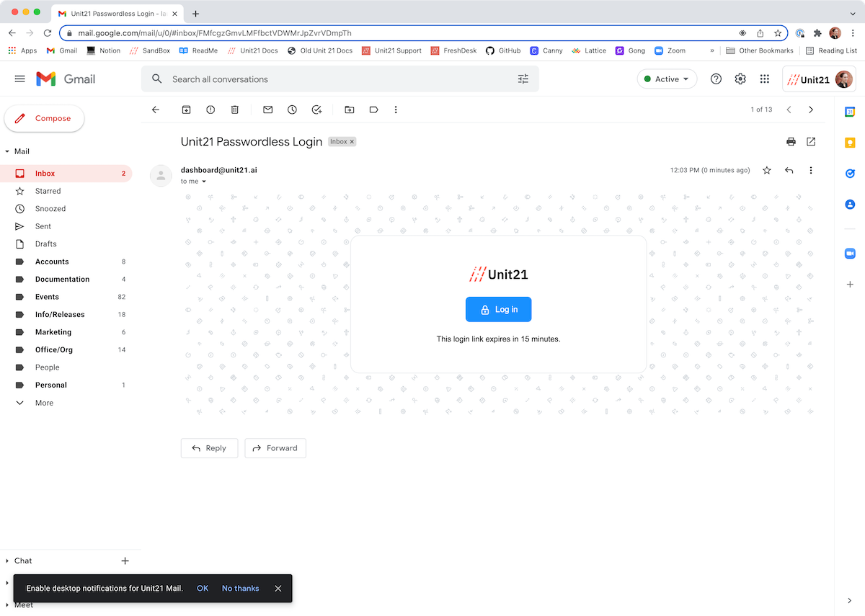The width and height of the screenshot is (865, 616).
Task: Open the toolbar's More options menu
Action: 395,110
